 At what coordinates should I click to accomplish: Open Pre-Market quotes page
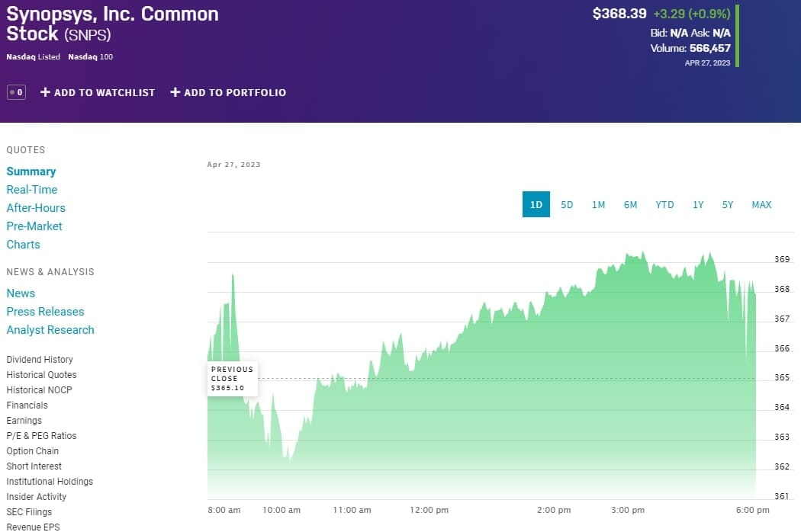click(x=34, y=226)
